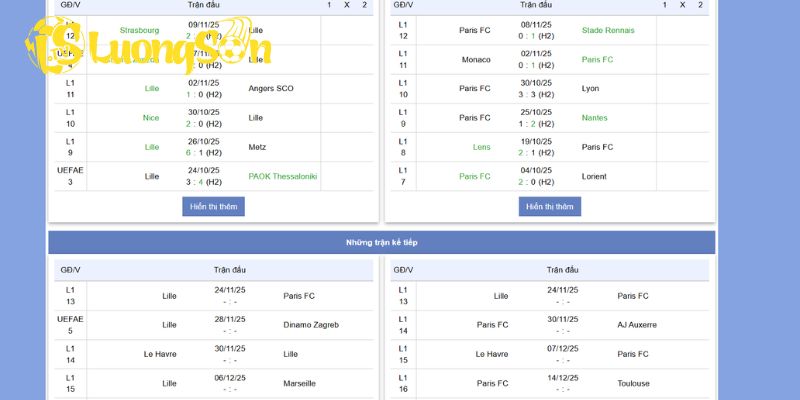Open the Strasbourg team link
Image resolution: width=800 pixels, height=400 pixels.
coord(139,30)
